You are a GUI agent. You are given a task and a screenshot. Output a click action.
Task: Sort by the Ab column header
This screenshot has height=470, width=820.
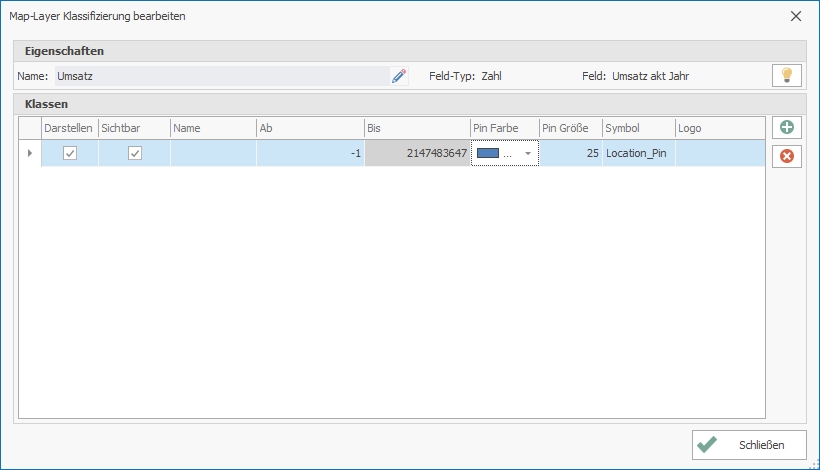click(x=309, y=128)
